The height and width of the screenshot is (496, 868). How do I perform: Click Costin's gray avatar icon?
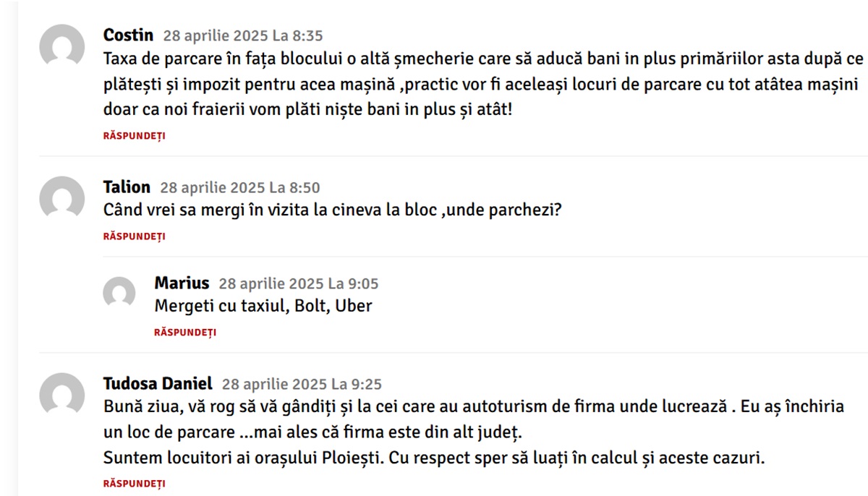pos(61,47)
